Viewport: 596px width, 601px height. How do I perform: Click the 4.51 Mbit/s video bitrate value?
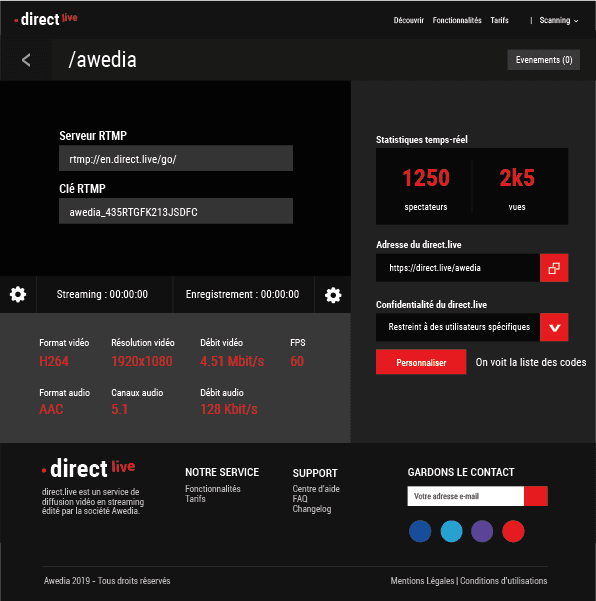[x=232, y=361]
